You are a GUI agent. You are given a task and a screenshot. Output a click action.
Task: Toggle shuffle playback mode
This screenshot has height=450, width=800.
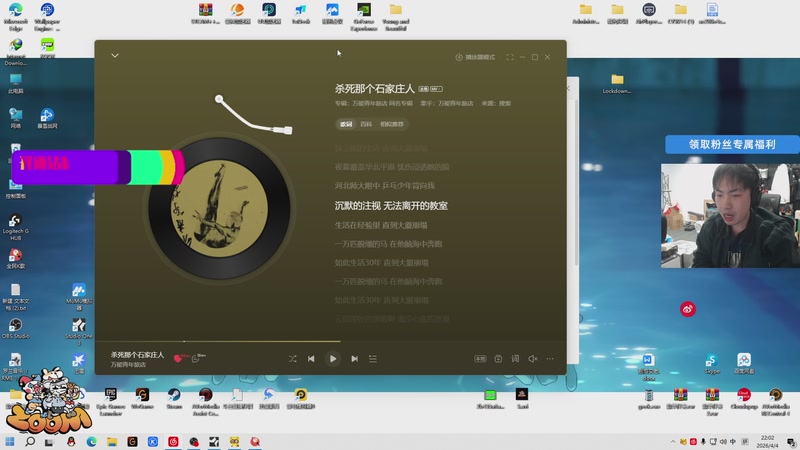point(292,359)
